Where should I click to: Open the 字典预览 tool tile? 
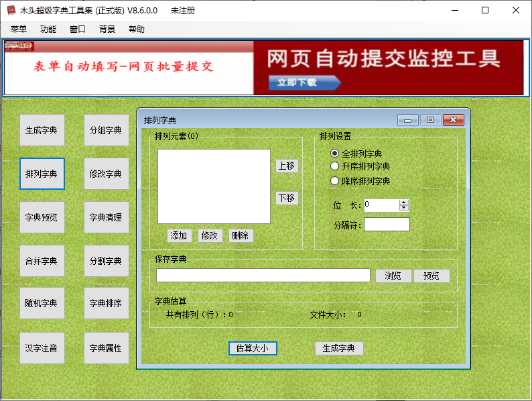(x=42, y=217)
